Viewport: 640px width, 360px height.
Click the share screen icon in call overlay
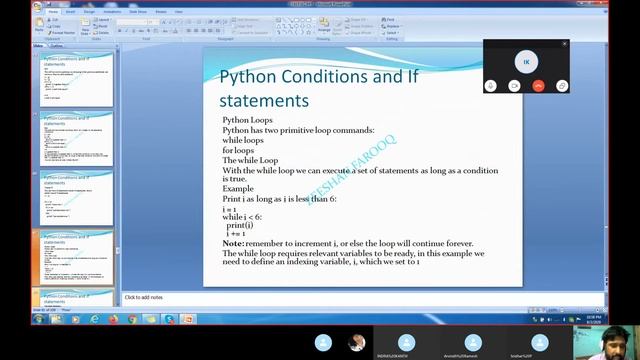(x=562, y=86)
